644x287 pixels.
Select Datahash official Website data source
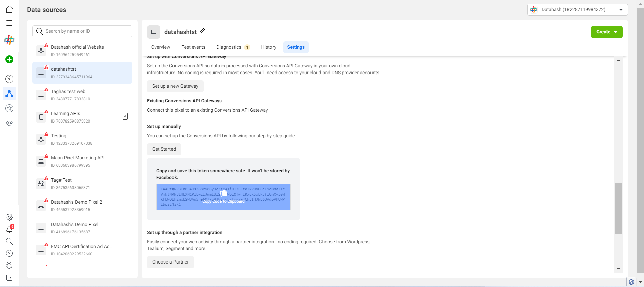82,51
